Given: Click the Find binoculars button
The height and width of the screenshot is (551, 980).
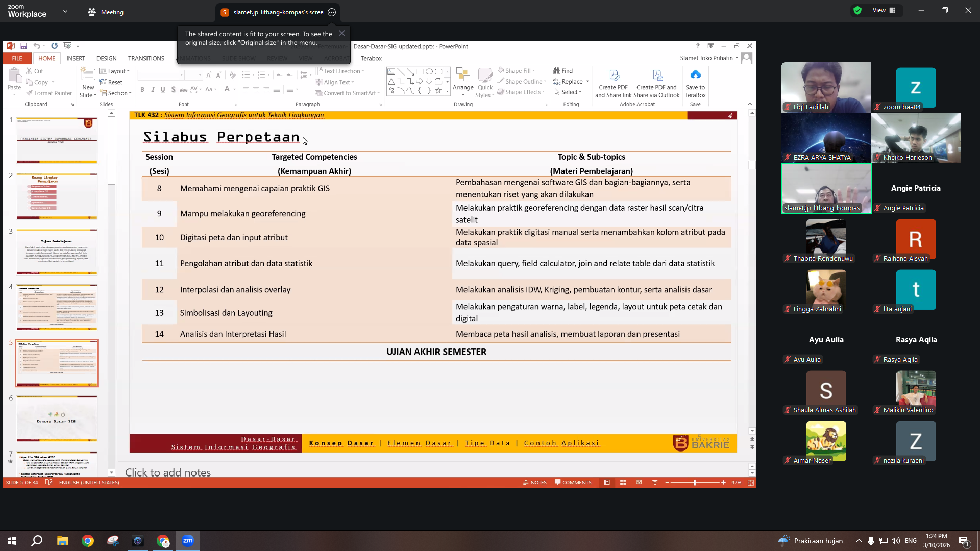Looking at the screenshot, I should click(563, 71).
